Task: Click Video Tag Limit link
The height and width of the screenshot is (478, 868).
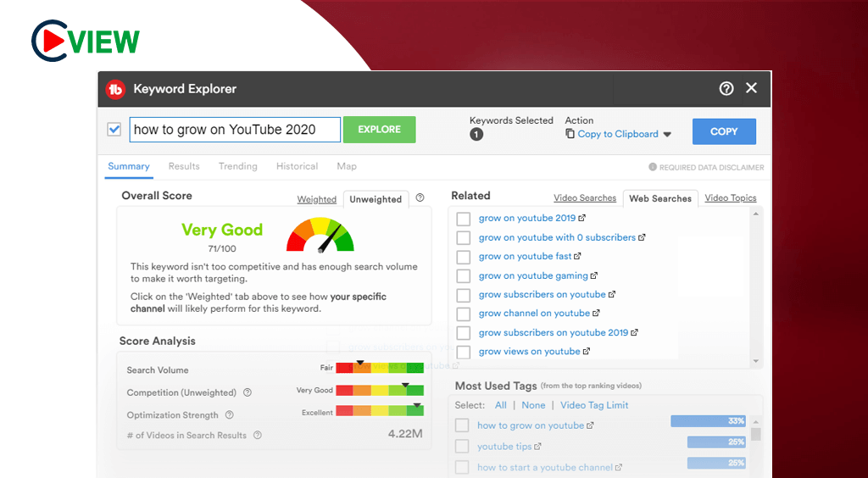Action: coord(594,405)
